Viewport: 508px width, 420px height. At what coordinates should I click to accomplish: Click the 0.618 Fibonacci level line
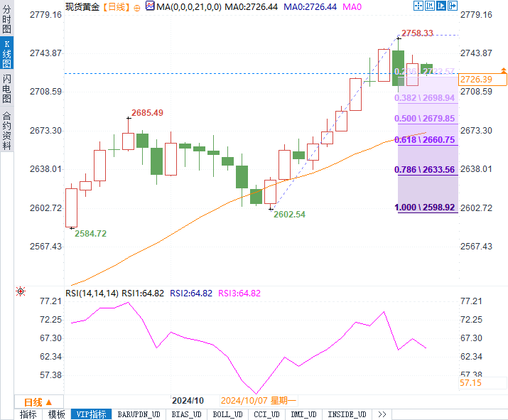428,145
